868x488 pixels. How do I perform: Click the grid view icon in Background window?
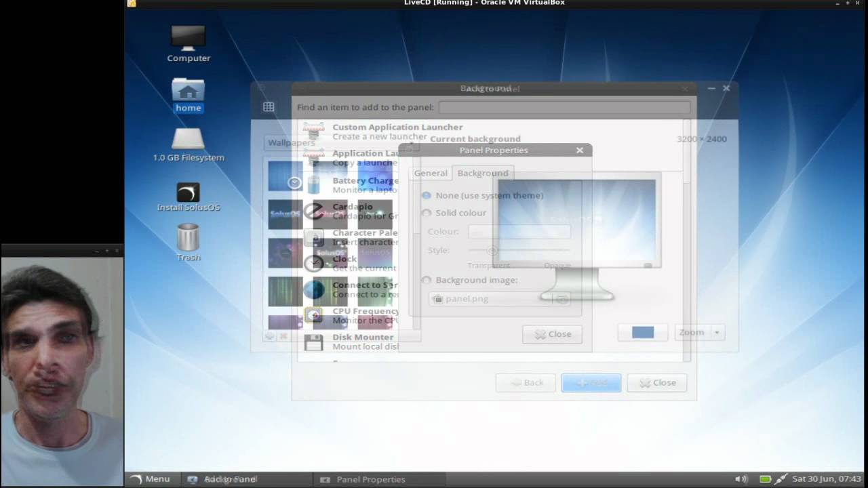click(269, 106)
